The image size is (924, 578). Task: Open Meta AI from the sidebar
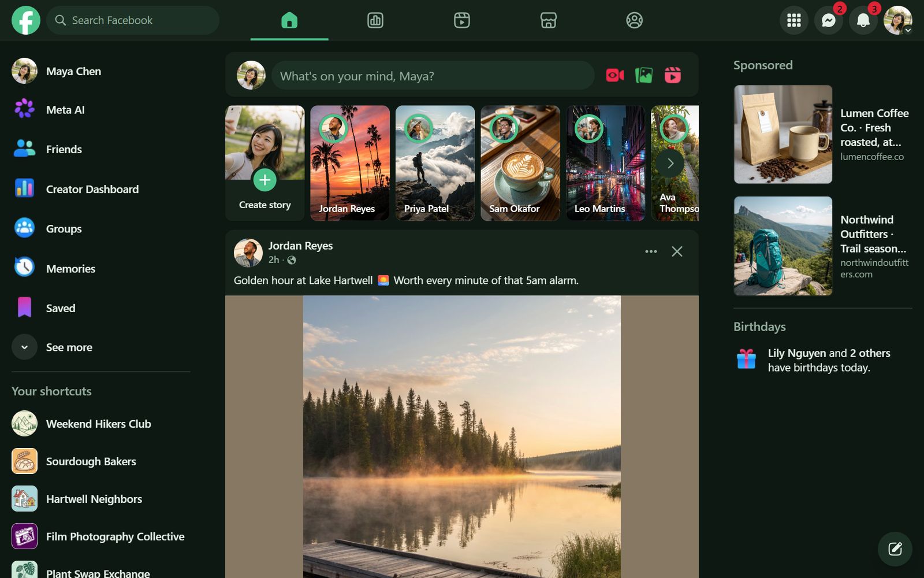click(101, 110)
